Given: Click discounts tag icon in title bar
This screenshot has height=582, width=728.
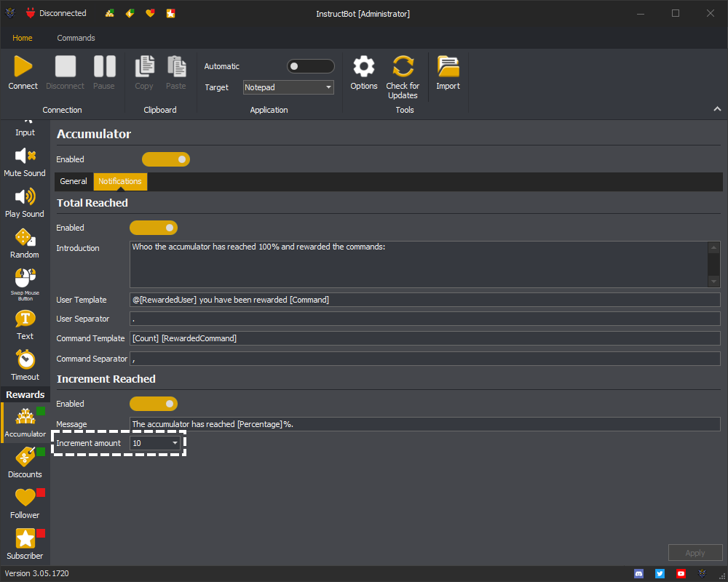Looking at the screenshot, I should 130,14.
